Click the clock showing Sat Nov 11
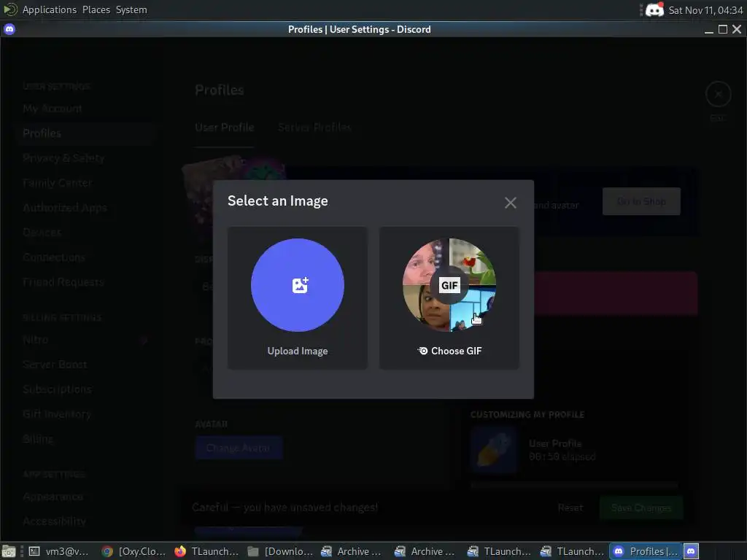The height and width of the screenshot is (560, 747). [x=705, y=10]
